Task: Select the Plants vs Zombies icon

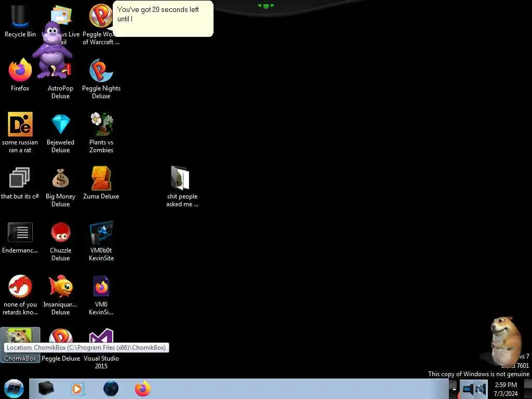Action: (x=101, y=132)
